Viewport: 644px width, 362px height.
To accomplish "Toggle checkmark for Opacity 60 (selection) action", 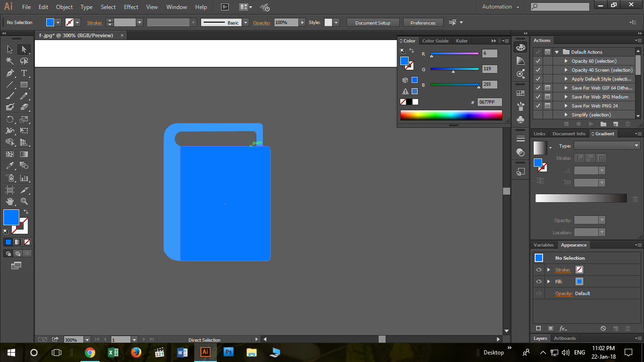I will click(x=538, y=61).
